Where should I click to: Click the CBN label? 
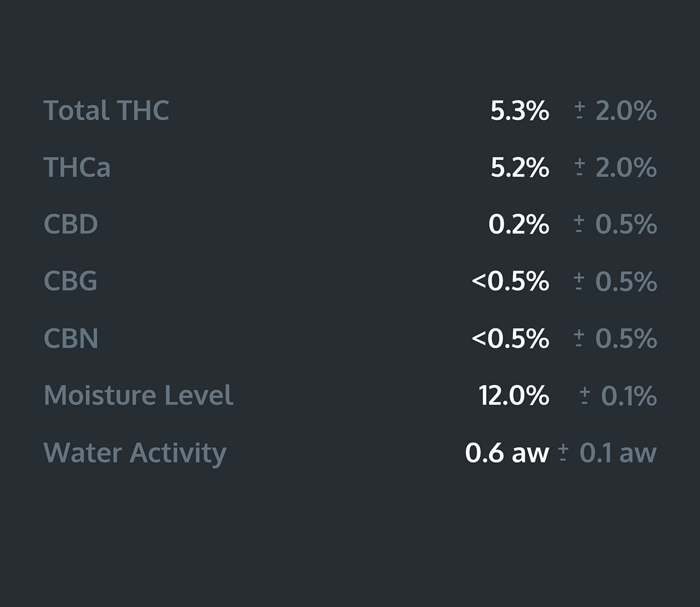(x=71, y=338)
